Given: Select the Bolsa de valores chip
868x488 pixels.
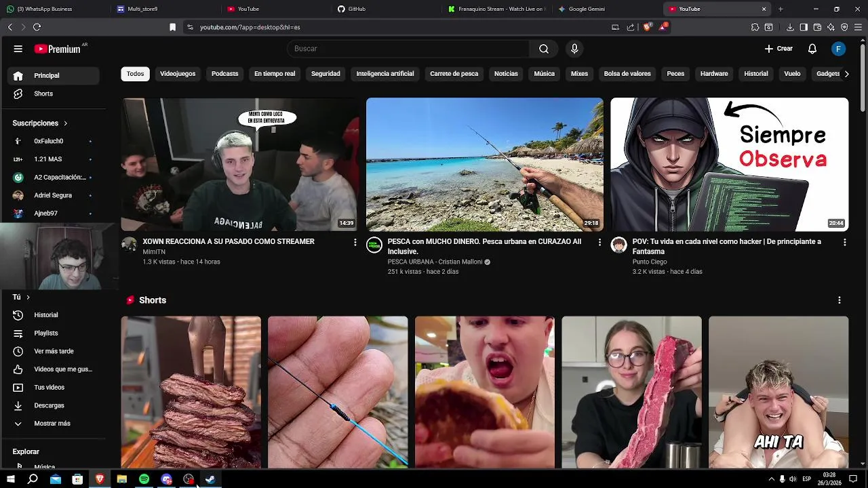Looking at the screenshot, I should [627, 74].
